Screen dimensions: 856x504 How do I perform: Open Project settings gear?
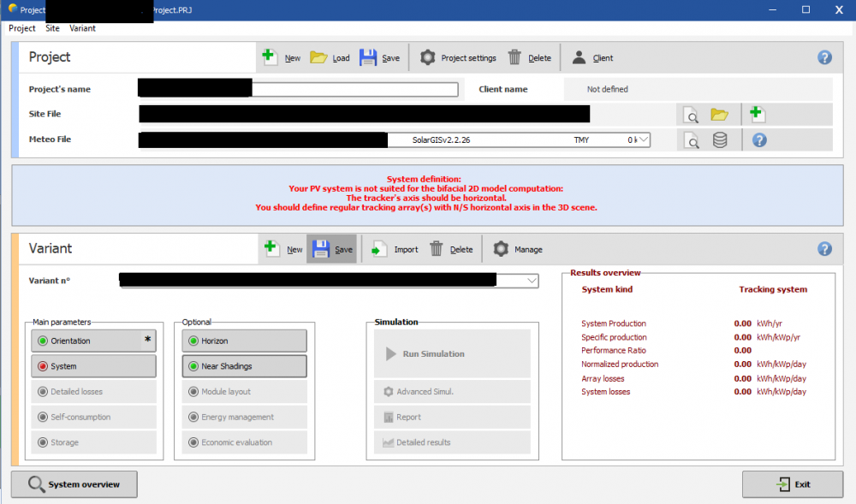pos(427,57)
